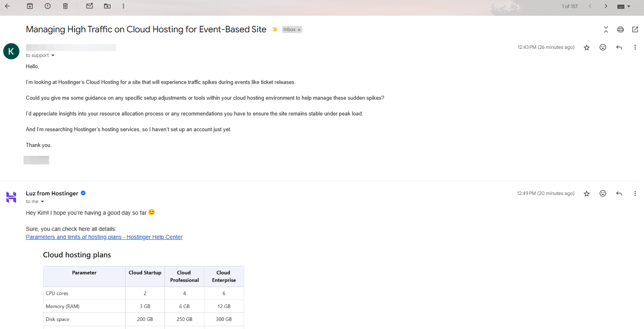Open More menu for Luz's message
Viewport: 644px width, 329px height.
tap(635, 194)
